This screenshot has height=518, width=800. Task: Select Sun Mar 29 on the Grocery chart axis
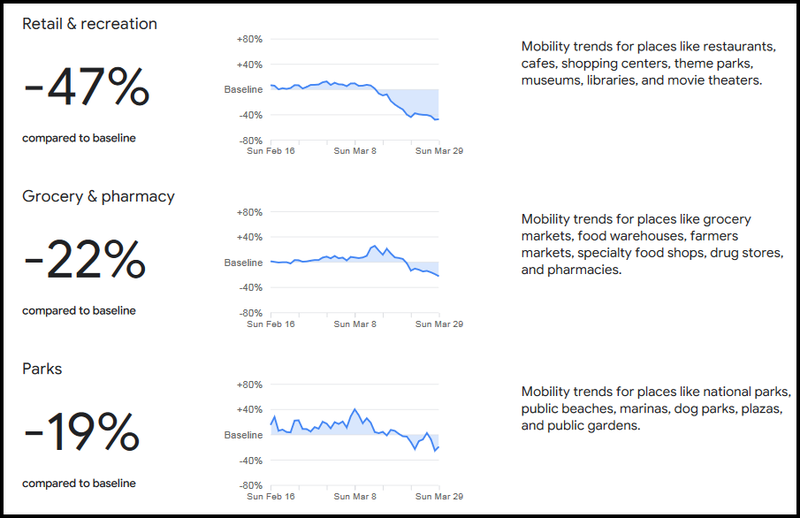440,324
